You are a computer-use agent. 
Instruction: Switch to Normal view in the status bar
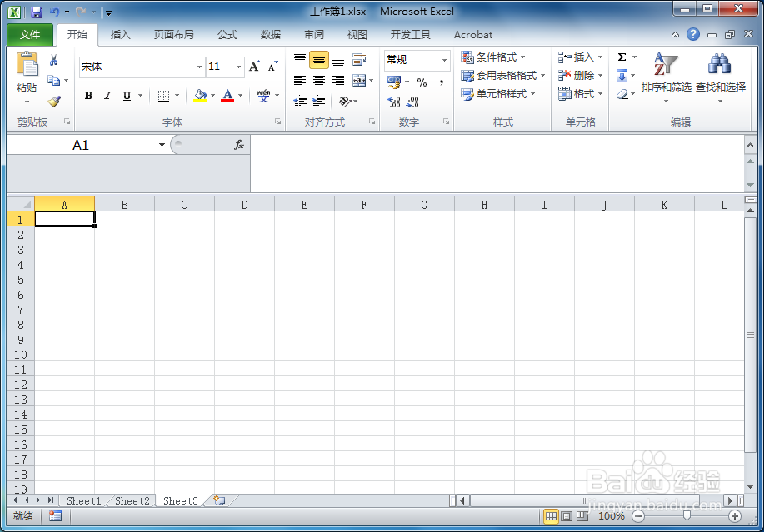tap(551, 516)
